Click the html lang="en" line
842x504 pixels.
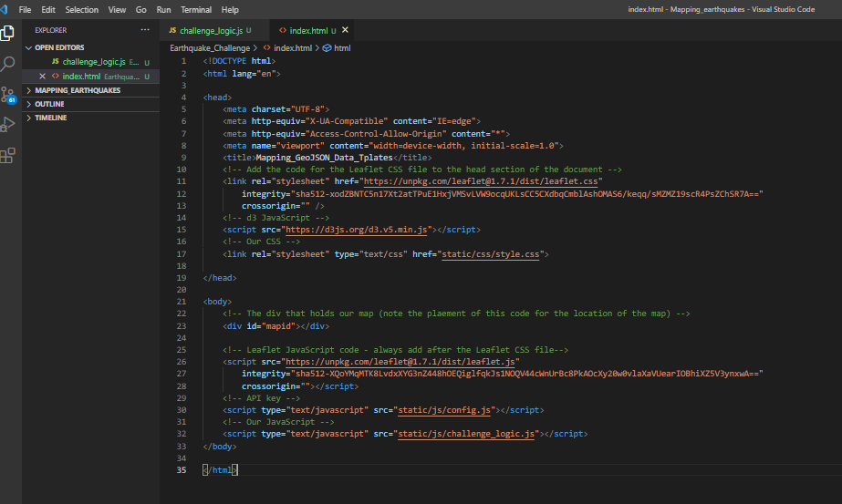click(x=242, y=74)
